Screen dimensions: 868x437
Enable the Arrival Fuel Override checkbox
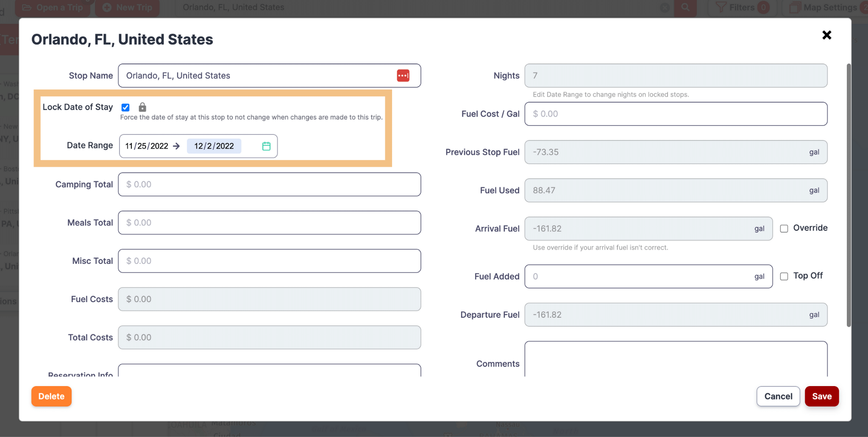784,229
